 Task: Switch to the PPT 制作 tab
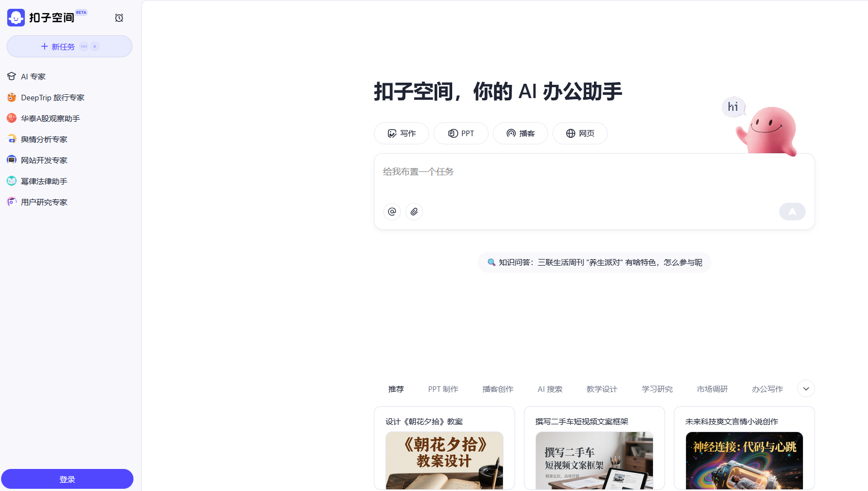point(443,389)
